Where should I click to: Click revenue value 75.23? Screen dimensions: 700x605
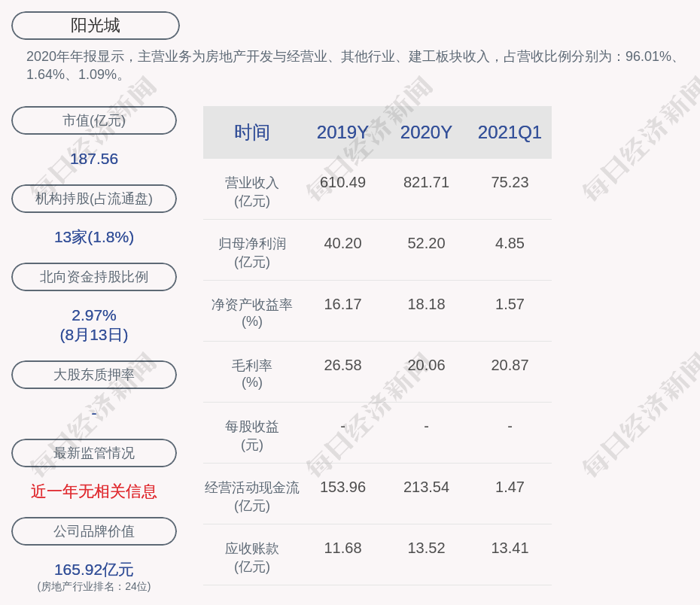[x=510, y=183]
